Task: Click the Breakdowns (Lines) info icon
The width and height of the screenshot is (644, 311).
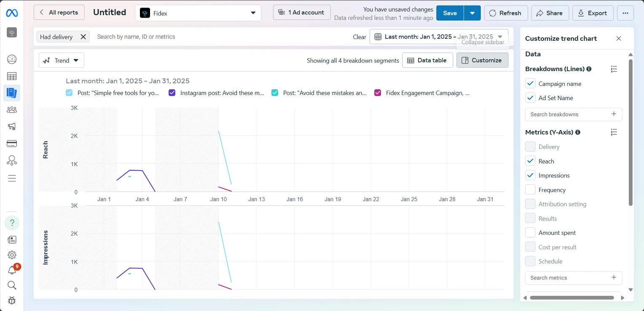Action: click(x=589, y=69)
